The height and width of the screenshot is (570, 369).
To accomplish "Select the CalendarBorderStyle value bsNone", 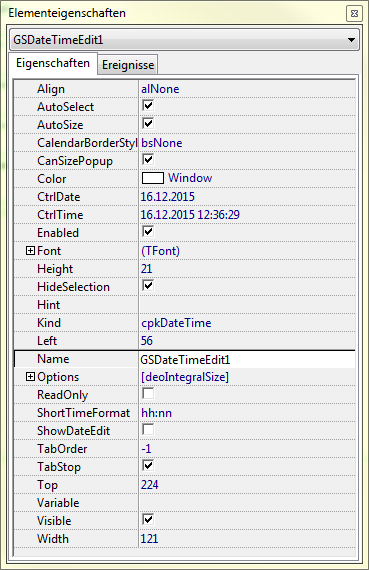I will (x=162, y=143).
